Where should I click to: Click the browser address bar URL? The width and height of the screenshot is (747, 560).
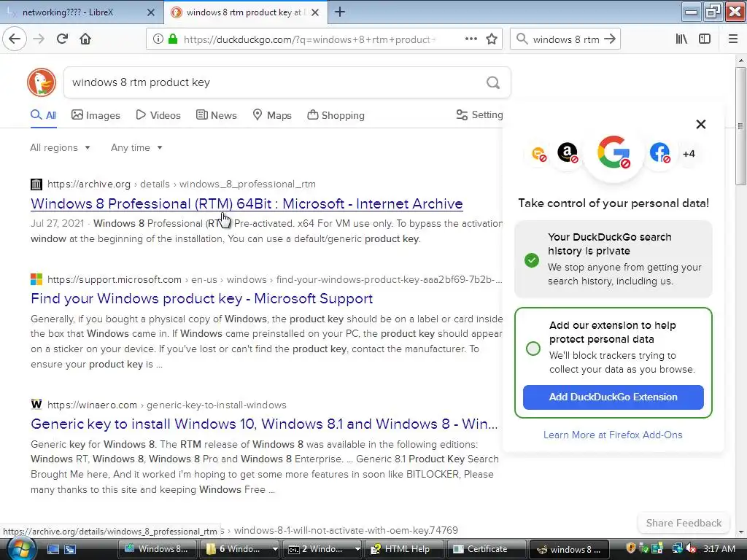[309, 39]
